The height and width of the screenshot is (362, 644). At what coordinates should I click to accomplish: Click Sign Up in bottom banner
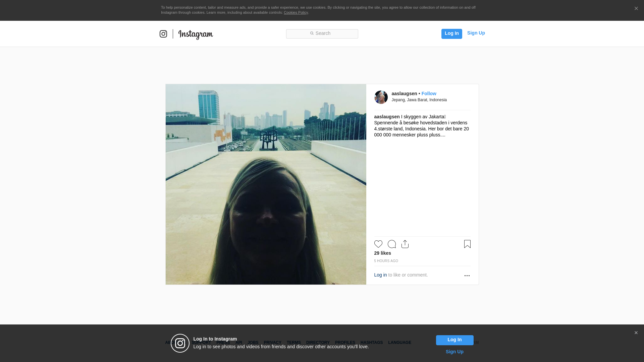point(454,352)
